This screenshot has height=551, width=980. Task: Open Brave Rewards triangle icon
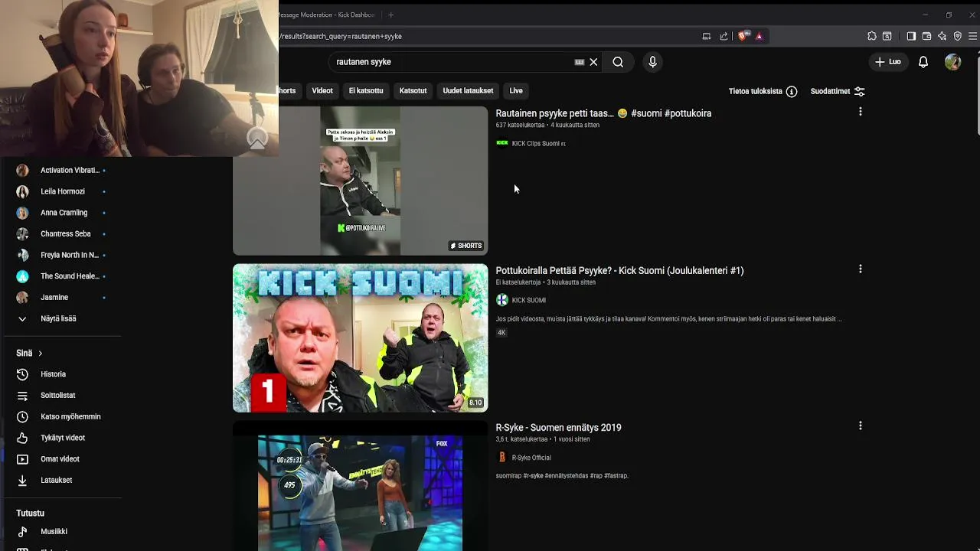759,36
